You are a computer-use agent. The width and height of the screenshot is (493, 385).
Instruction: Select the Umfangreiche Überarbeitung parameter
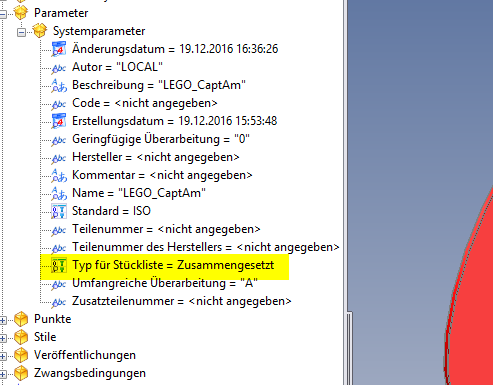point(165,283)
